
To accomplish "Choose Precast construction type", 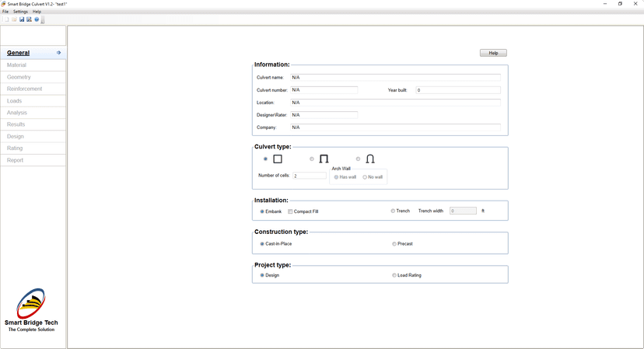I will pos(394,244).
